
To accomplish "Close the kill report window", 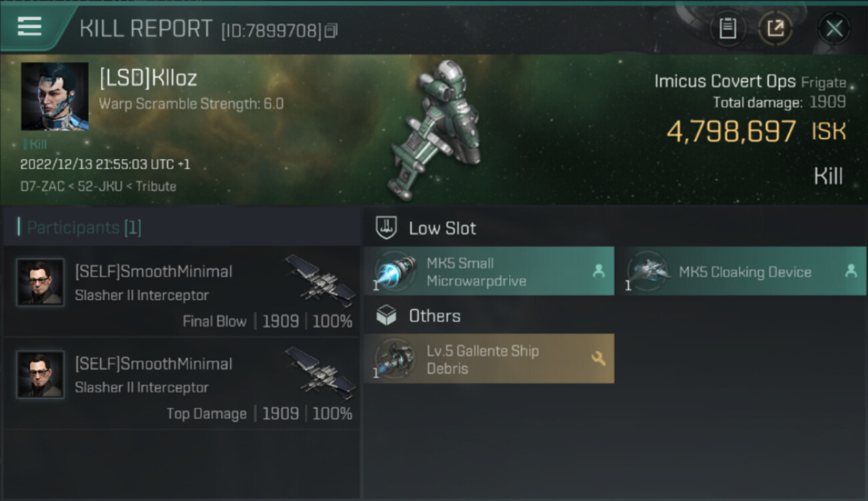I will (x=834, y=29).
